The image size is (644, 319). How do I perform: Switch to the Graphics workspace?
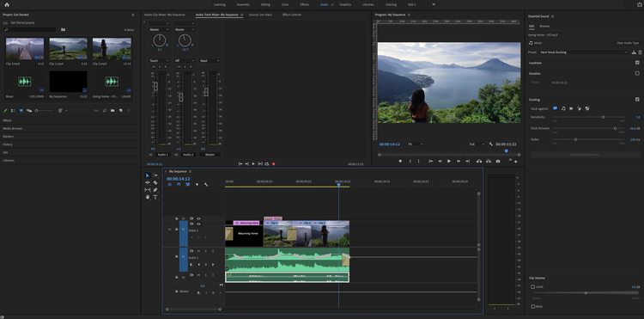345,4
